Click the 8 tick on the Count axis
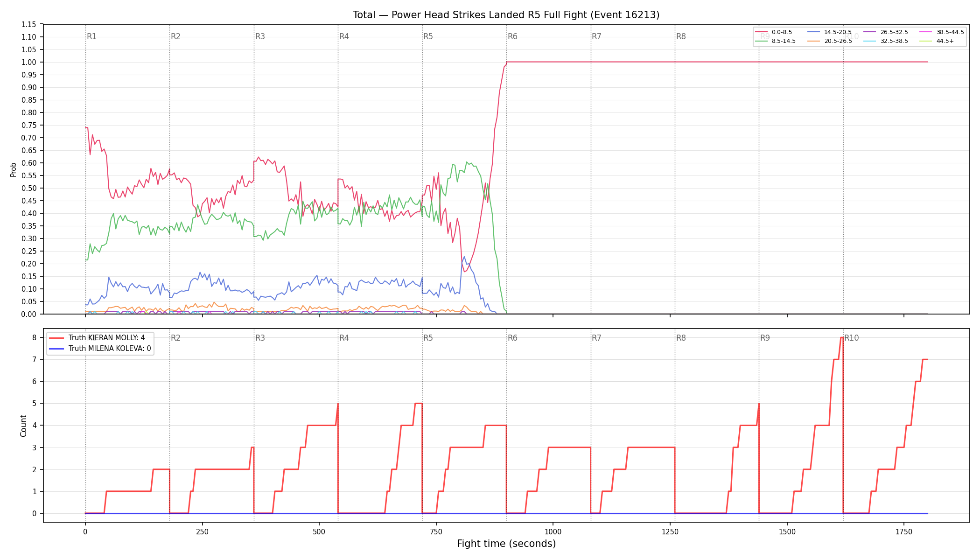 click(x=35, y=337)
